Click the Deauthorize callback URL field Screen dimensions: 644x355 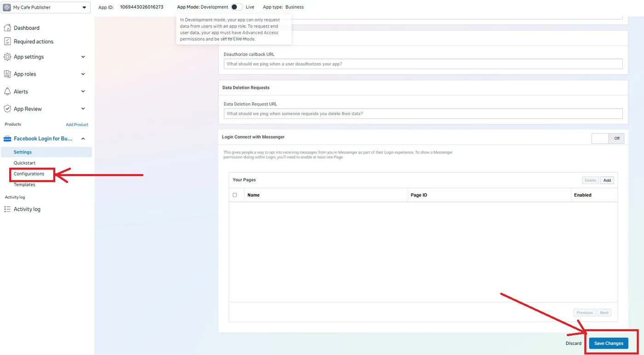coord(423,64)
